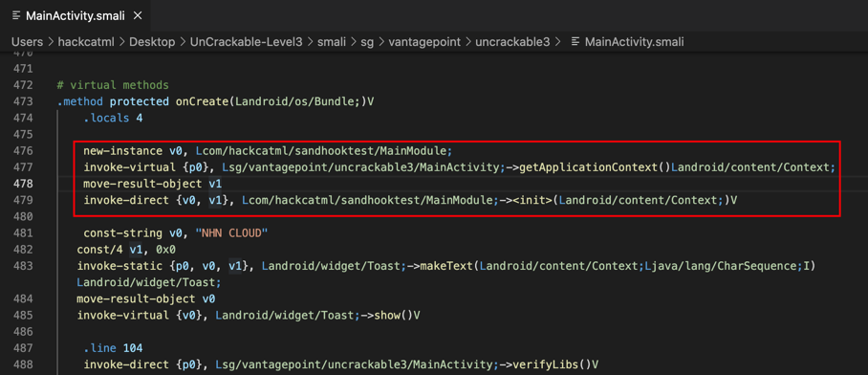Click the '.method' directive on line 473

click(x=80, y=102)
